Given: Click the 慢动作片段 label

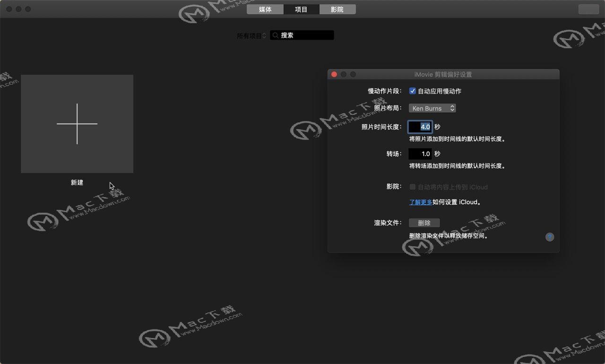Looking at the screenshot, I should click(x=385, y=91).
